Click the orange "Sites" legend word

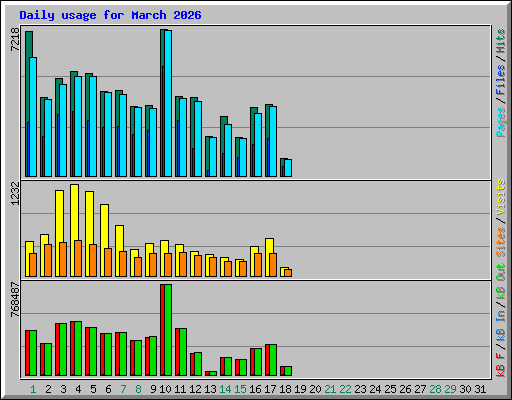click(500, 242)
